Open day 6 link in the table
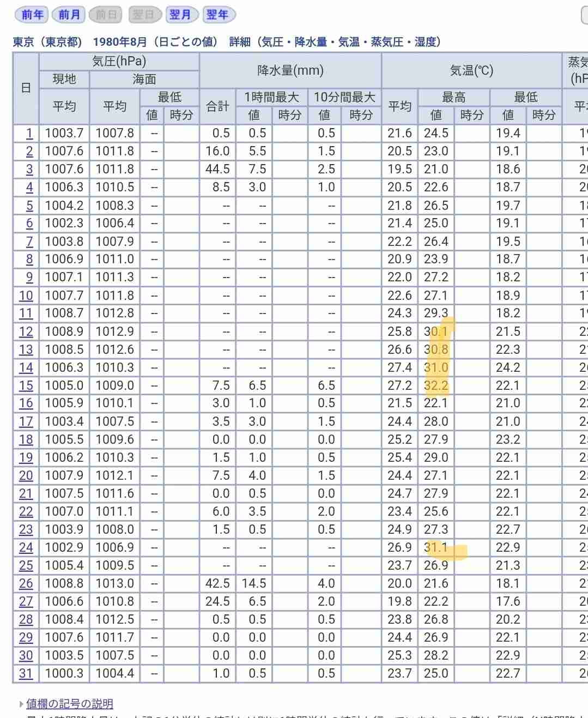588x718 pixels. tap(29, 223)
